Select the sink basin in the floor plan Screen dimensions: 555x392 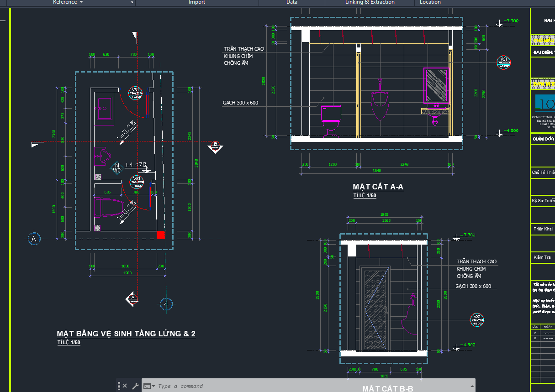point(105,110)
